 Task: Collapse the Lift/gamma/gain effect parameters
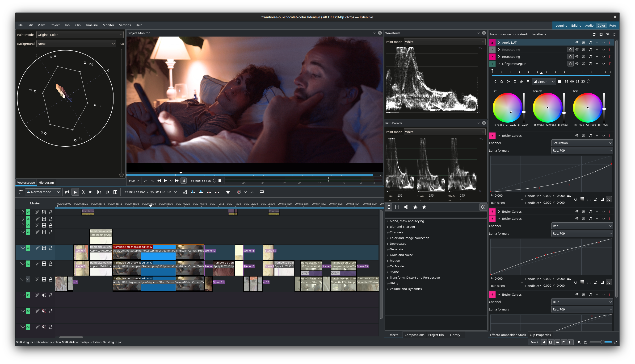click(499, 64)
